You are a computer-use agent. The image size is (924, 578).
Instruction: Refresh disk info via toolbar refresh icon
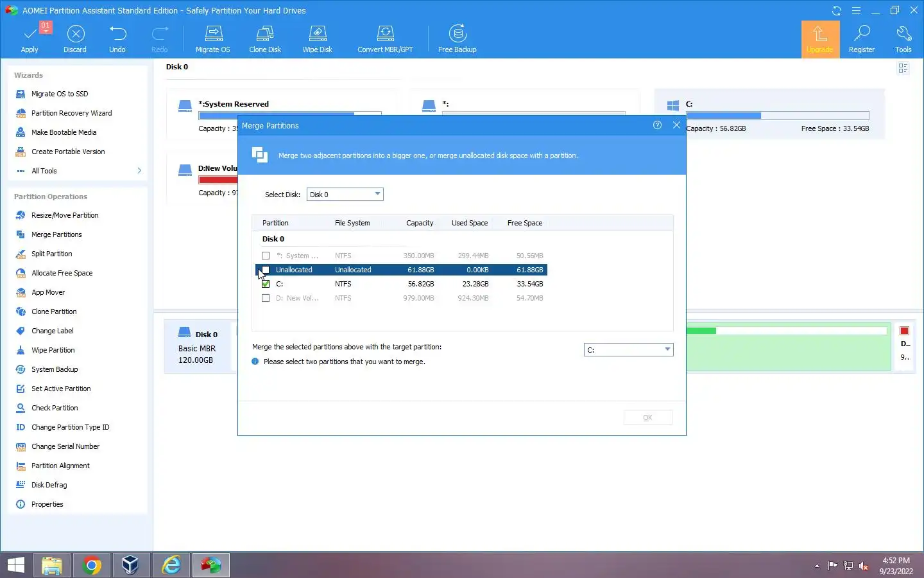837,10
